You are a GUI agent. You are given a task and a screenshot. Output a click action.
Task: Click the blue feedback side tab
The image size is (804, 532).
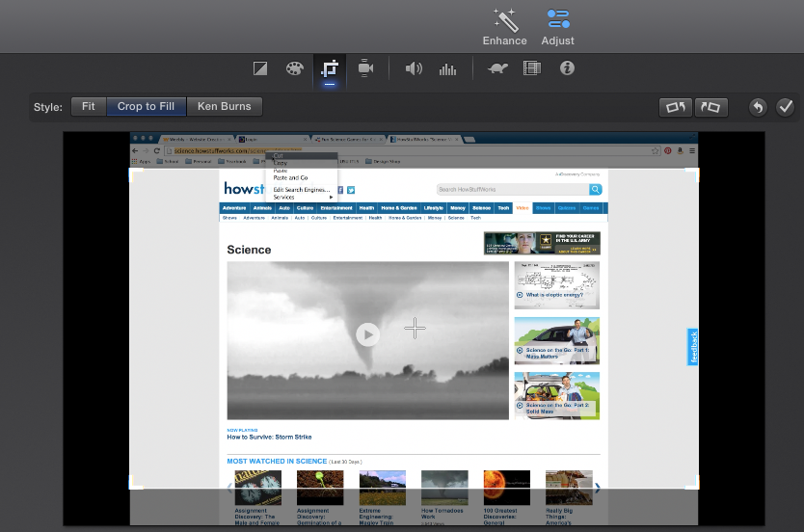[x=693, y=347]
